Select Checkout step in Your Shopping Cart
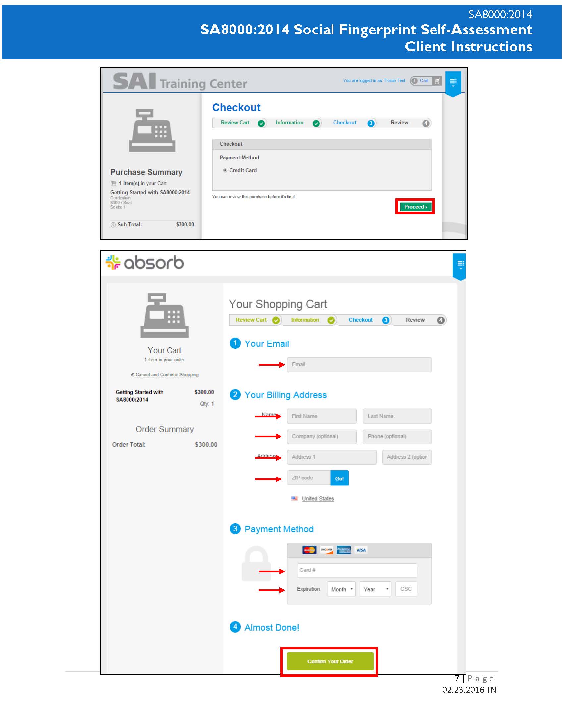This screenshot has height=728, width=563. (x=365, y=320)
